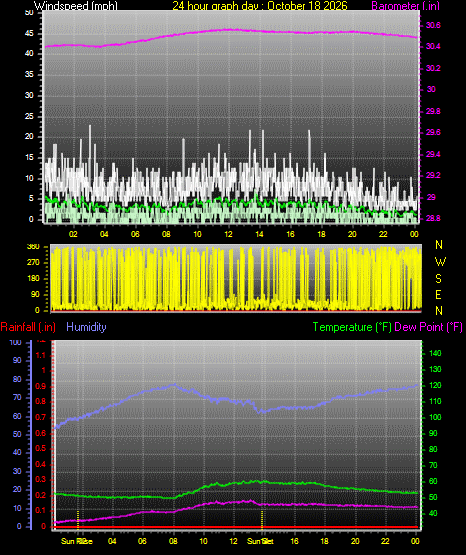Click the tallest wind gust spike near 03
The image size is (466, 555).
[90, 142]
